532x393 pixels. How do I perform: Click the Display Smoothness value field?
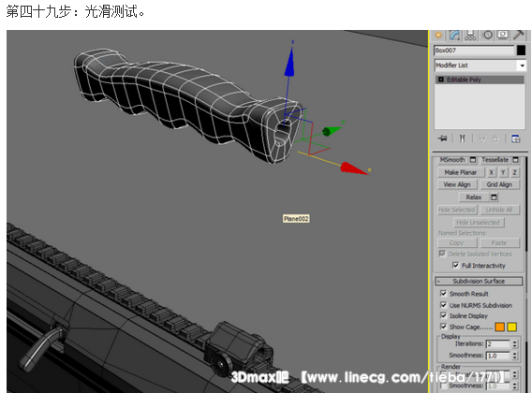click(x=498, y=356)
